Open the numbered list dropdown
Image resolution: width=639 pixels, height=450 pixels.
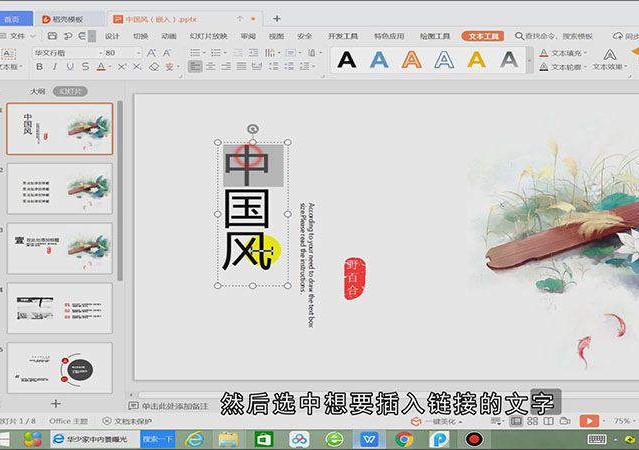[x=225, y=53]
